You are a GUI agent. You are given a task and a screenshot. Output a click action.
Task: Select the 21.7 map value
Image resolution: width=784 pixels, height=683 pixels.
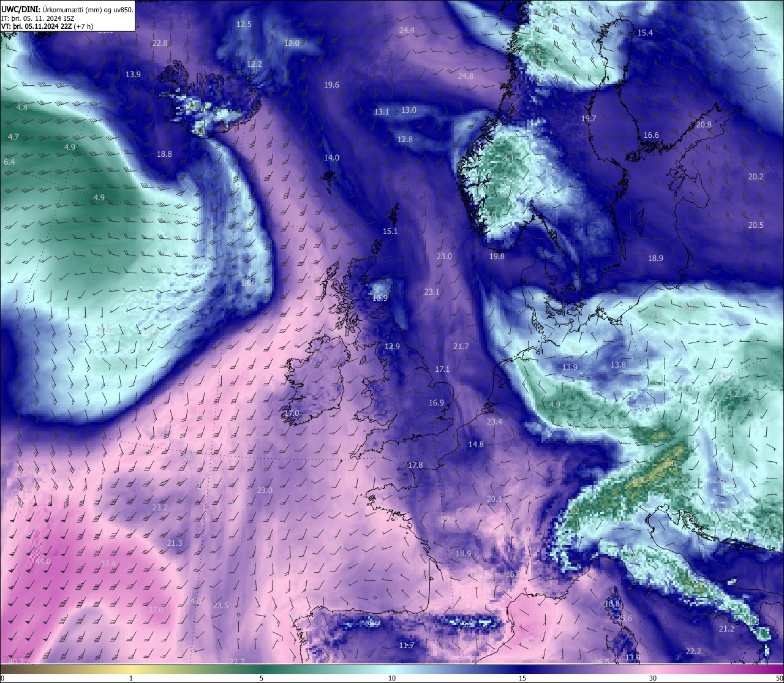click(x=461, y=347)
